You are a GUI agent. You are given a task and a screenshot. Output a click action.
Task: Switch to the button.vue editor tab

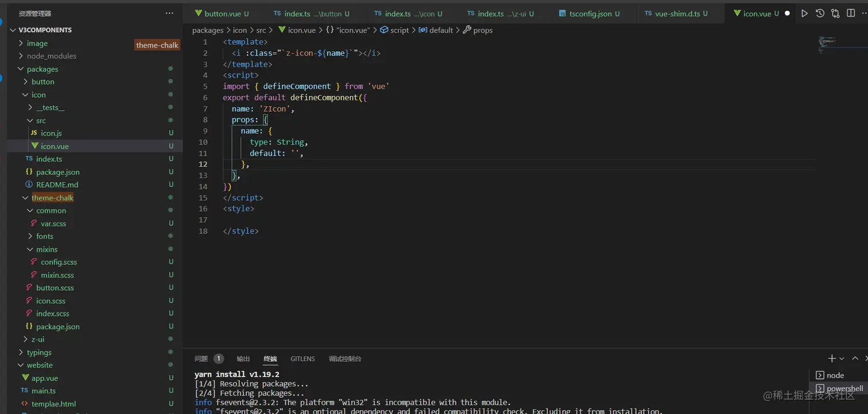[222, 14]
